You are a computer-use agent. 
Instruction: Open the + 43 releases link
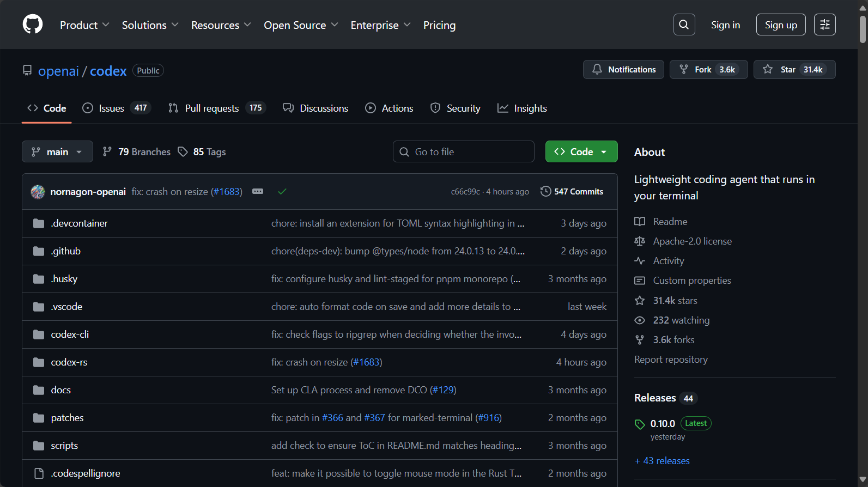(662, 461)
